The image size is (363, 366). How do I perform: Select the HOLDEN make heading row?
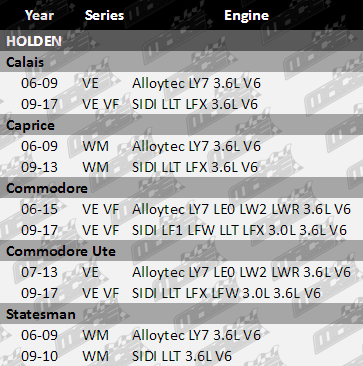181,41
